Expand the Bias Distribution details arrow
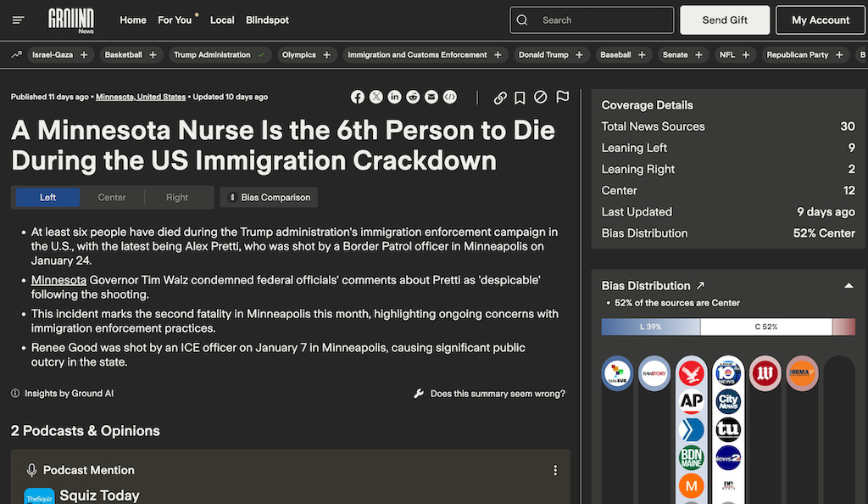868x504 pixels. click(700, 286)
